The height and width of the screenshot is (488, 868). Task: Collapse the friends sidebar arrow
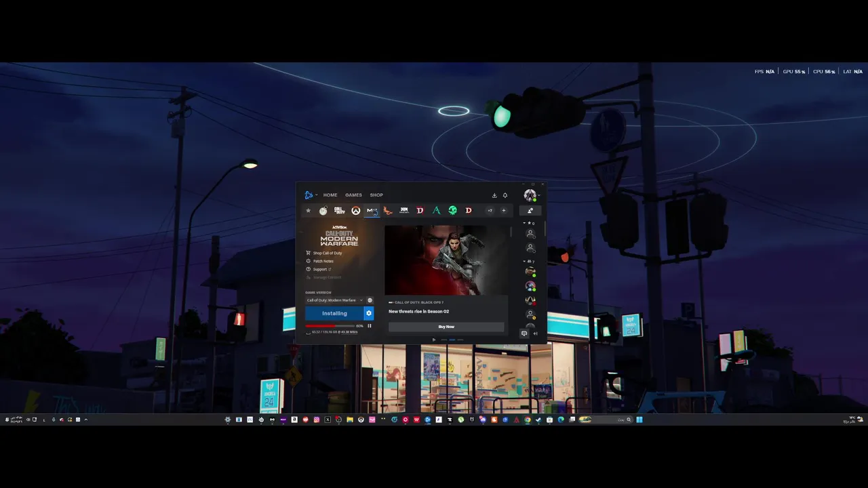535,333
